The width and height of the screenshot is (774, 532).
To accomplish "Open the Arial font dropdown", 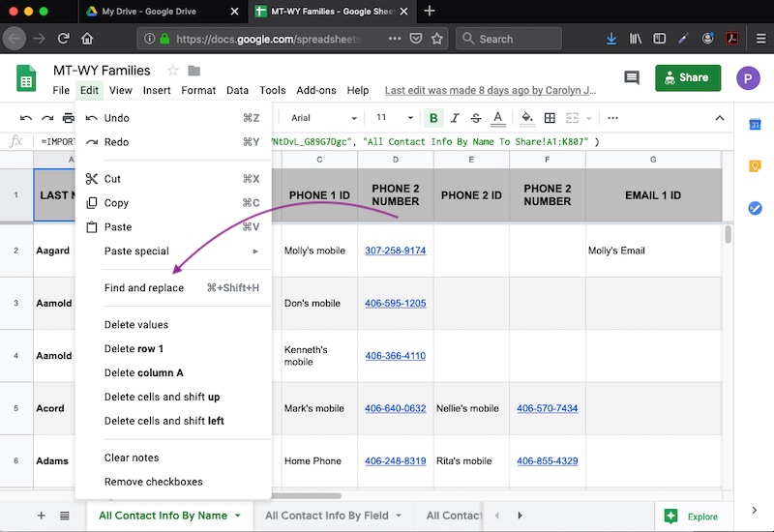I will point(323,118).
